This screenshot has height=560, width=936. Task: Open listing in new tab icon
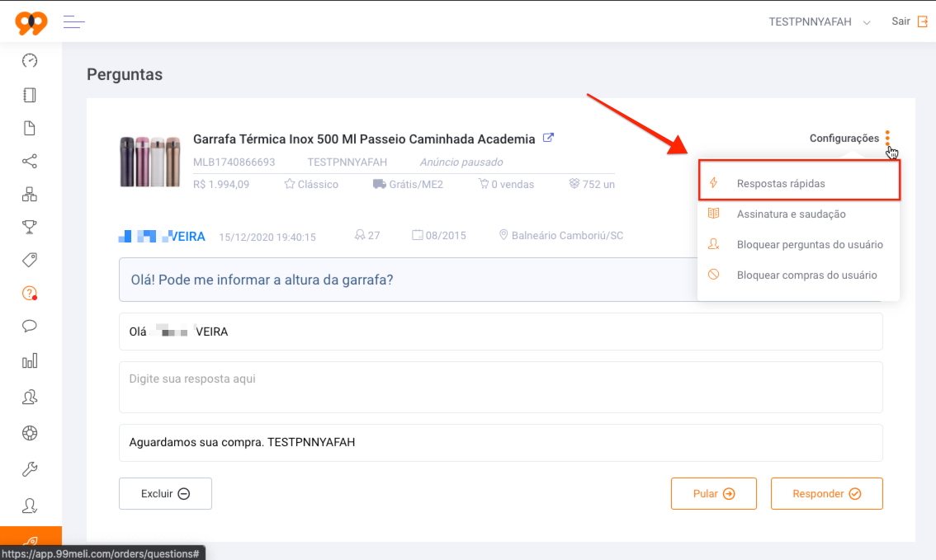[x=548, y=138]
